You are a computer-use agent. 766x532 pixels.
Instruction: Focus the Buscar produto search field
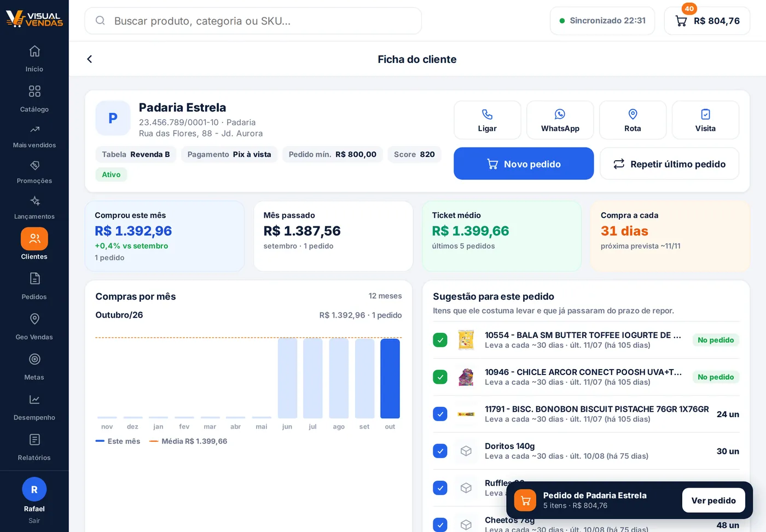[x=253, y=21]
